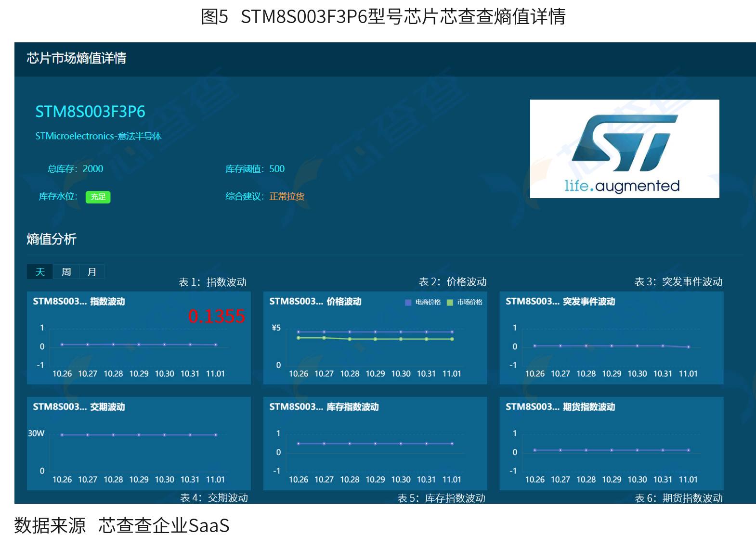Click the 芯片市场熵值详情 header title

[77, 58]
